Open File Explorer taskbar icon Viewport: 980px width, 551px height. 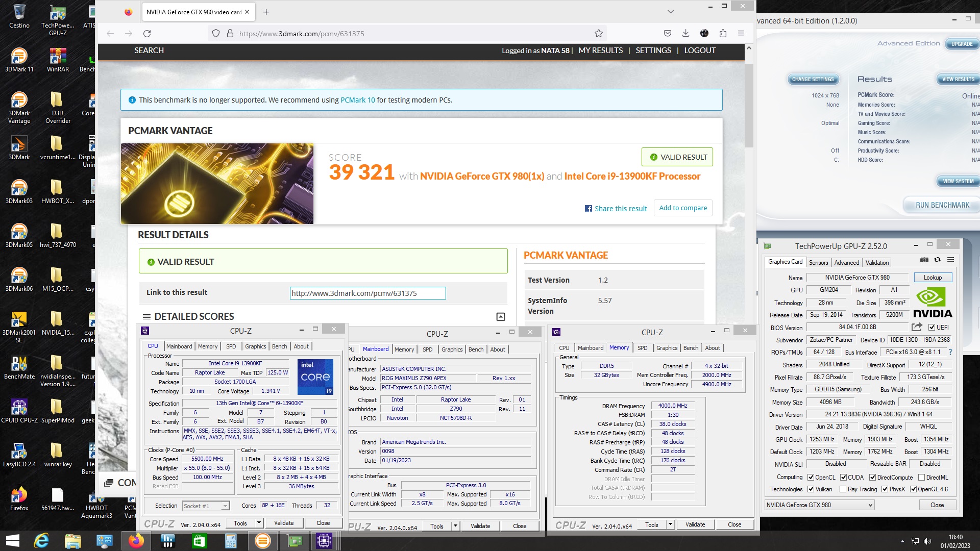tap(73, 540)
